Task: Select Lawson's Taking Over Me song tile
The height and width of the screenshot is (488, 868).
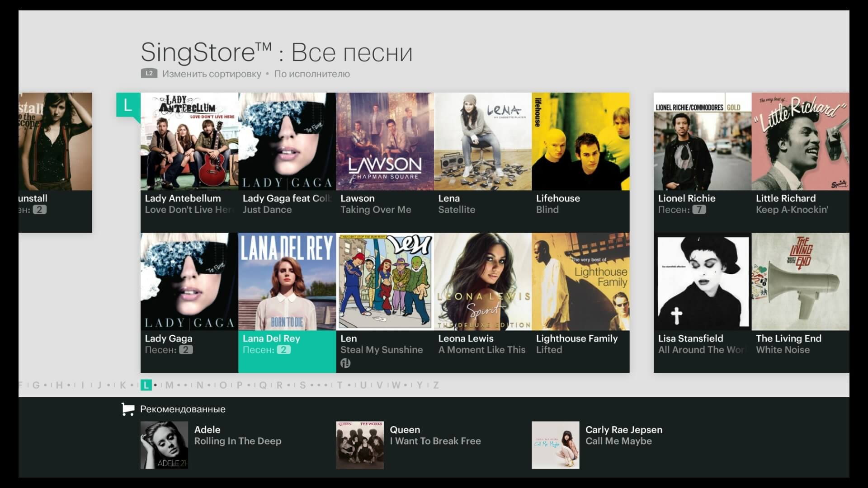Action: click(385, 141)
